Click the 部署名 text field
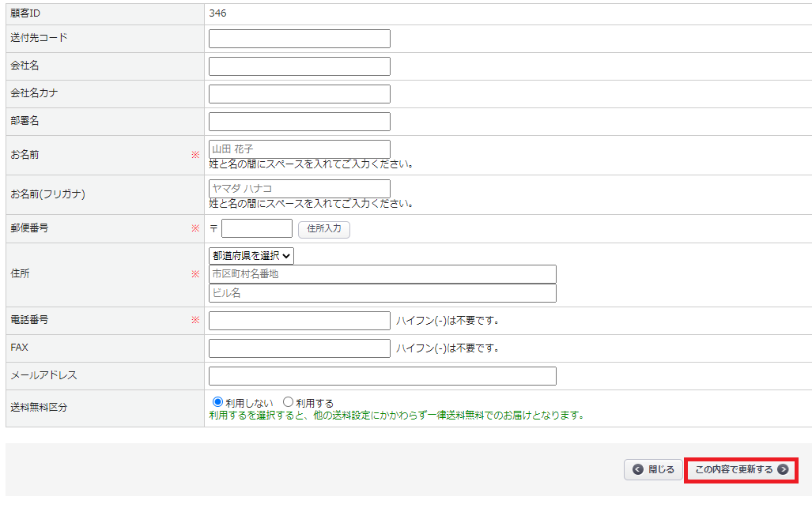The height and width of the screenshot is (523, 812). coord(299,122)
